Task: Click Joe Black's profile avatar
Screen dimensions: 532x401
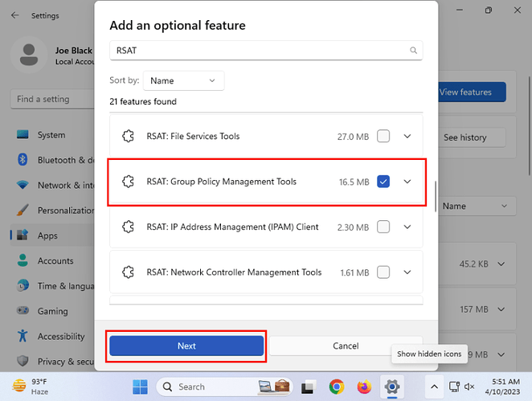Action: tap(29, 55)
